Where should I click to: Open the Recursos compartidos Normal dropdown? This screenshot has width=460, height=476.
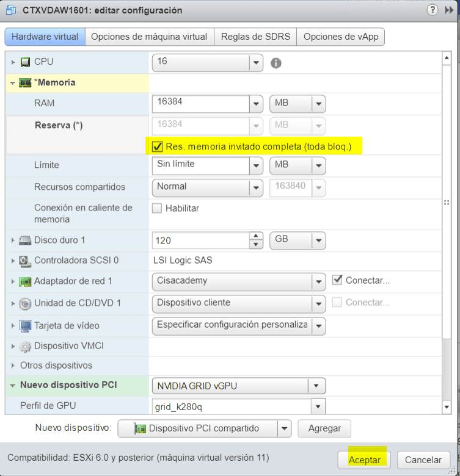pyautogui.click(x=207, y=187)
